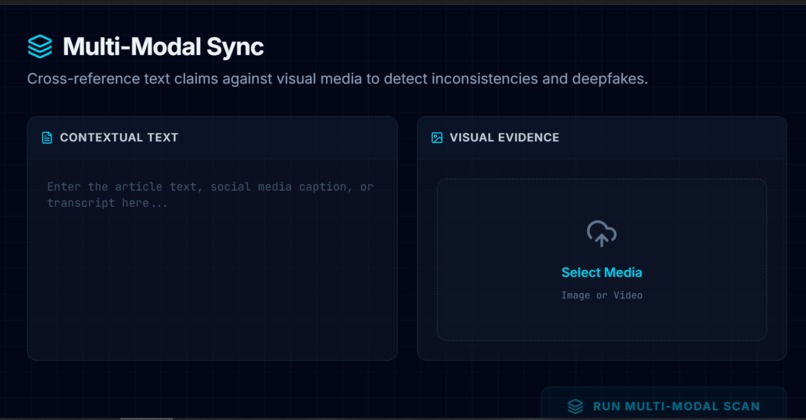Screen dimensions: 806x420
Task: Select the Multi-Modal Sync heading
Action: pos(163,47)
